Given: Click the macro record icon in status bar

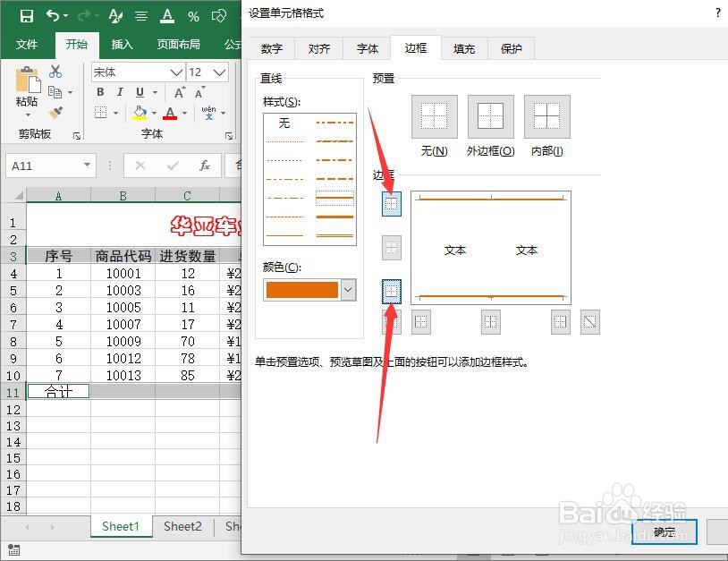Looking at the screenshot, I should click(14, 550).
